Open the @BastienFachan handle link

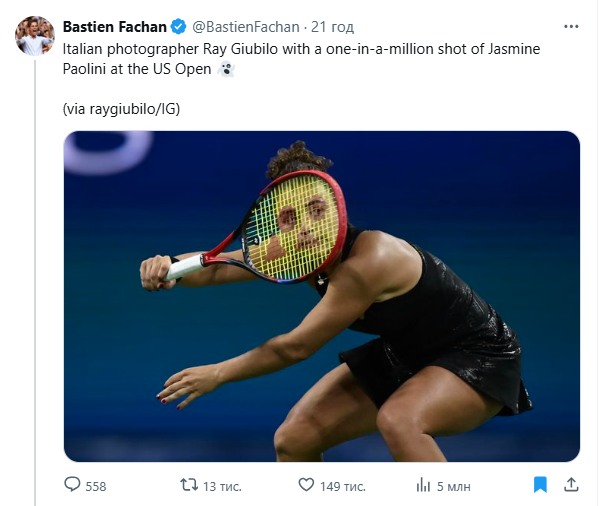point(244,27)
